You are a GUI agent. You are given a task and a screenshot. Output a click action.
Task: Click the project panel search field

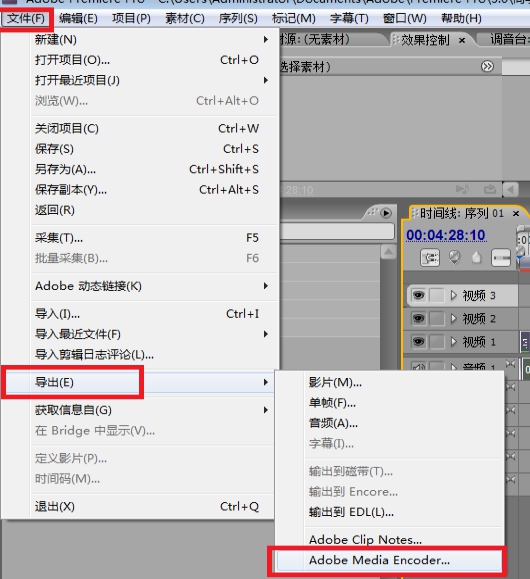pyautogui.click(x=337, y=231)
